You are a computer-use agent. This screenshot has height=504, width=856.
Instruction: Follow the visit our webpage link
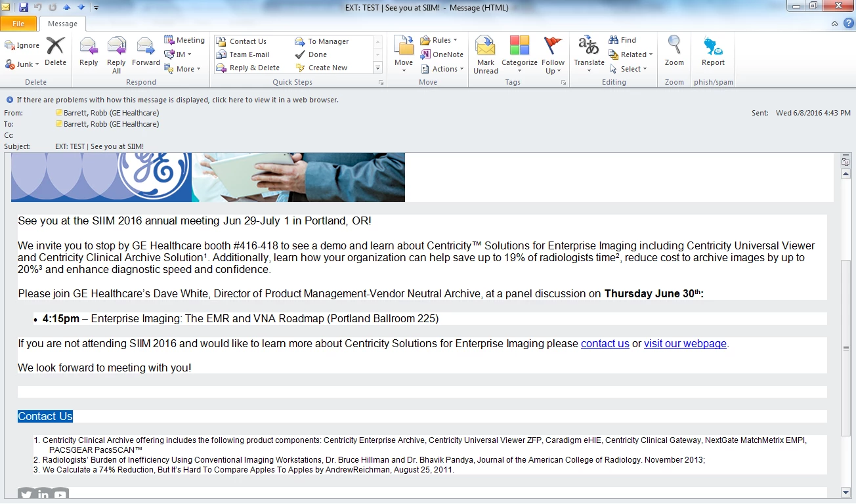(x=685, y=343)
